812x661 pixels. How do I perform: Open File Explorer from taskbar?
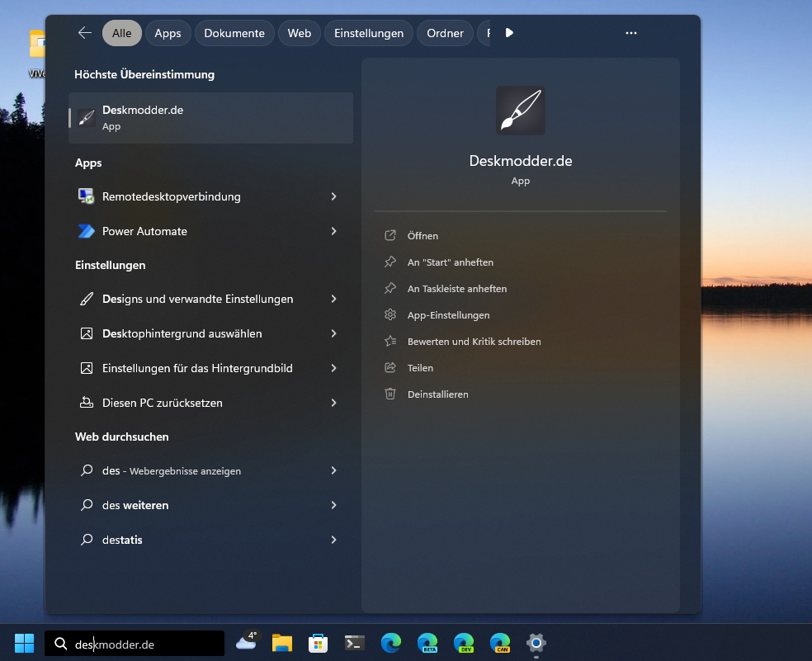[x=282, y=644]
